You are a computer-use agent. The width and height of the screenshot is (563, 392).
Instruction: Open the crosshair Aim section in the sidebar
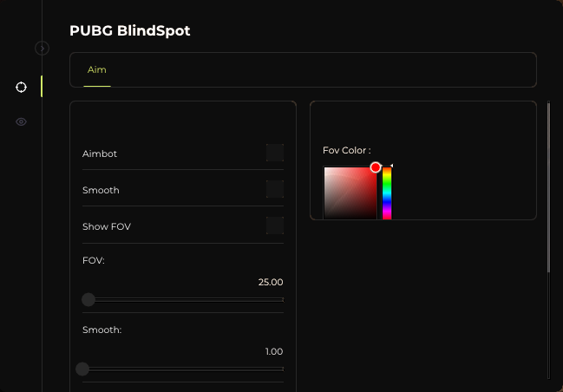21,87
